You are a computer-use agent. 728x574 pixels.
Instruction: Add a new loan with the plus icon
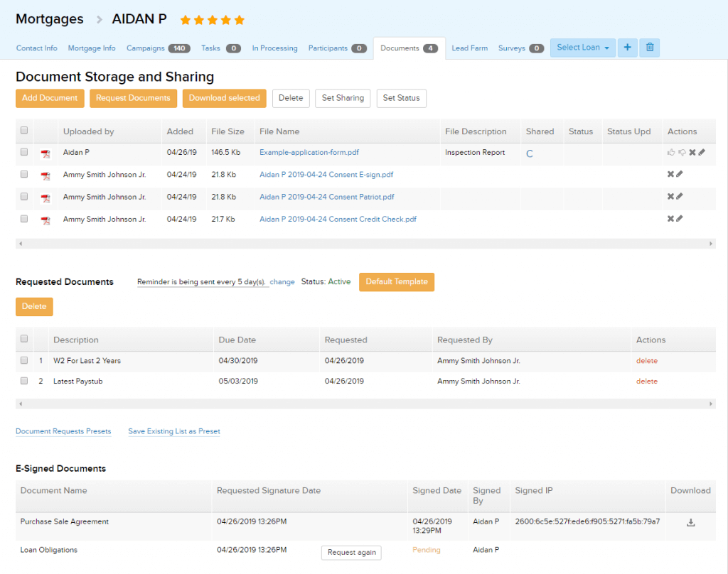pos(627,47)
